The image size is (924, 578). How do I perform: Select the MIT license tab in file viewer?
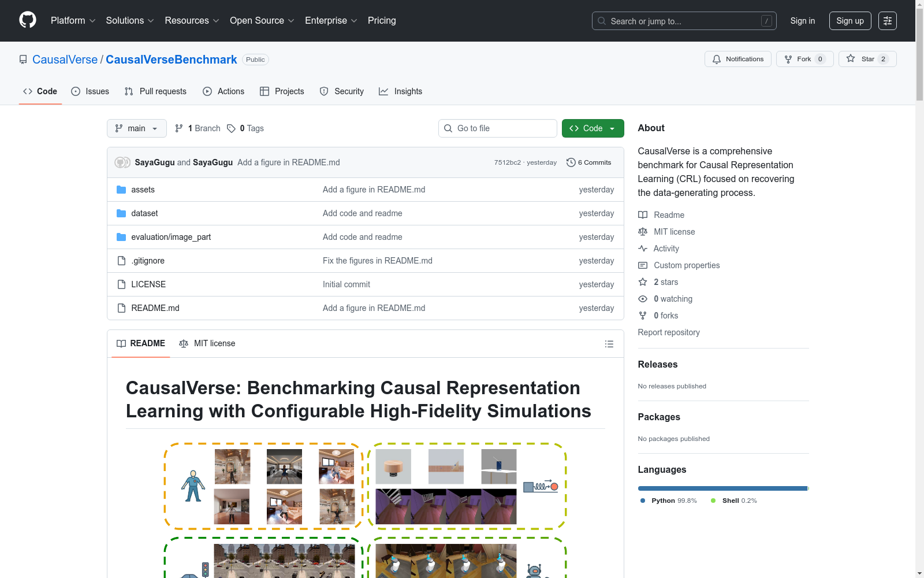207,343
